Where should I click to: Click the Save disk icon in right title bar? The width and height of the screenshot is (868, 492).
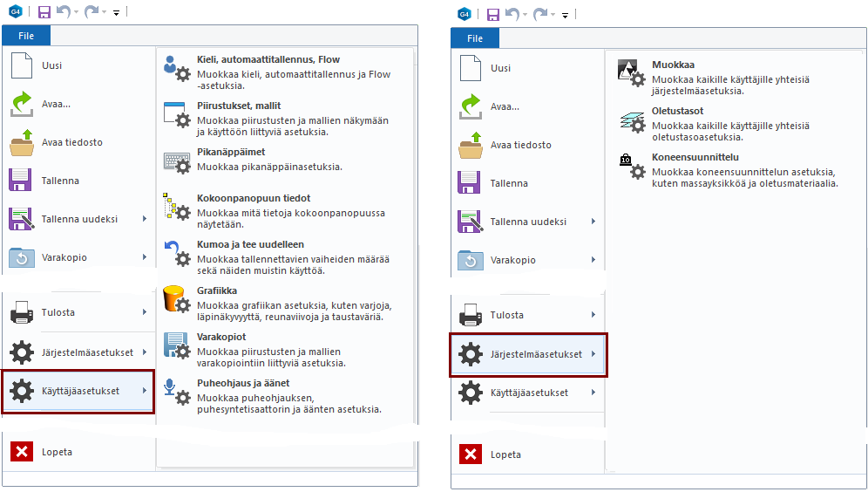pos(492,15)
